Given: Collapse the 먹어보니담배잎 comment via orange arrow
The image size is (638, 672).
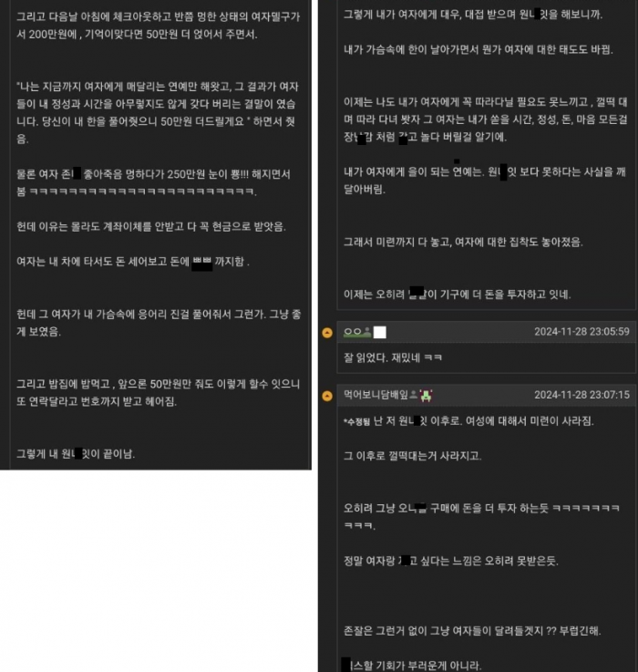Looking at the screenshot, I should 327,396.
